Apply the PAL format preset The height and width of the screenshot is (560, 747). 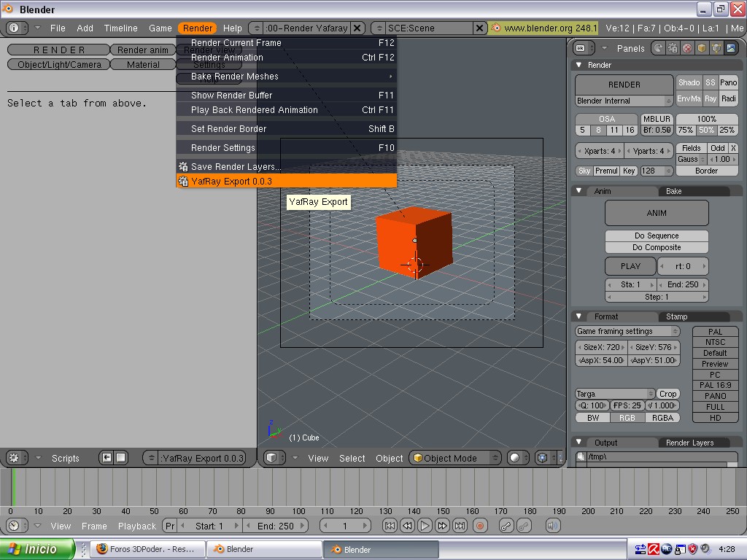click(715, 332)
